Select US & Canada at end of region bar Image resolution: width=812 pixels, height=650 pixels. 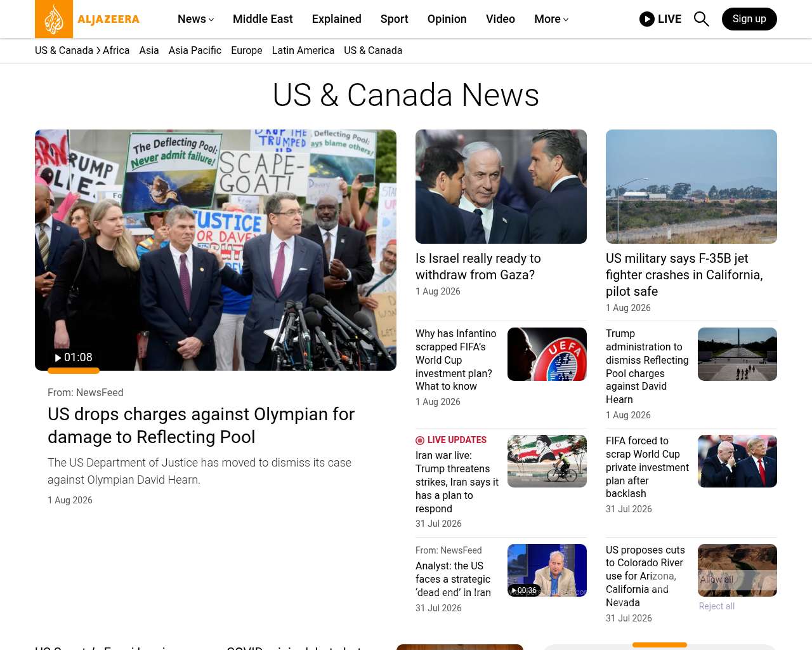pos(373,51)
